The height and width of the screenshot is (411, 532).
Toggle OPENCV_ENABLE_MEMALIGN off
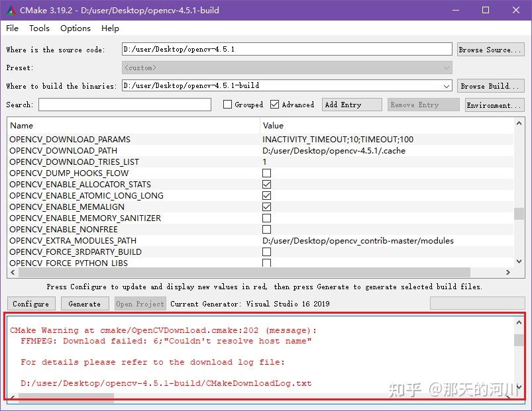pos(266,206)
